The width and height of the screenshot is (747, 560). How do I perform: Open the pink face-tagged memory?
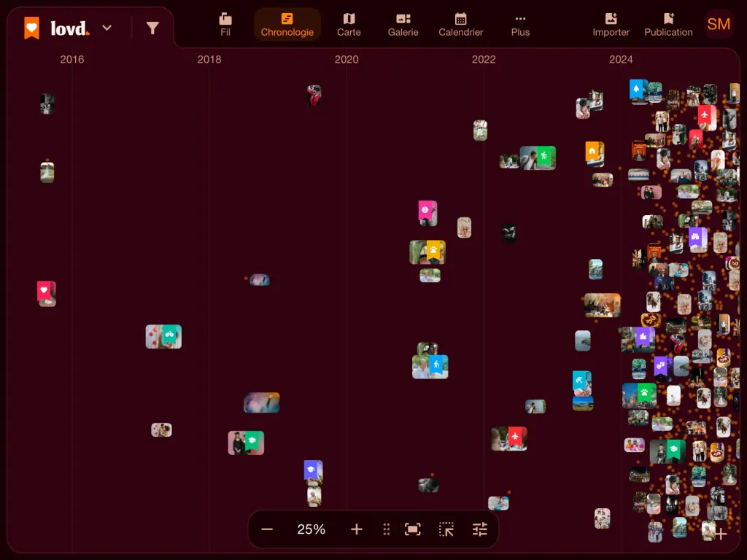[427, 214]
